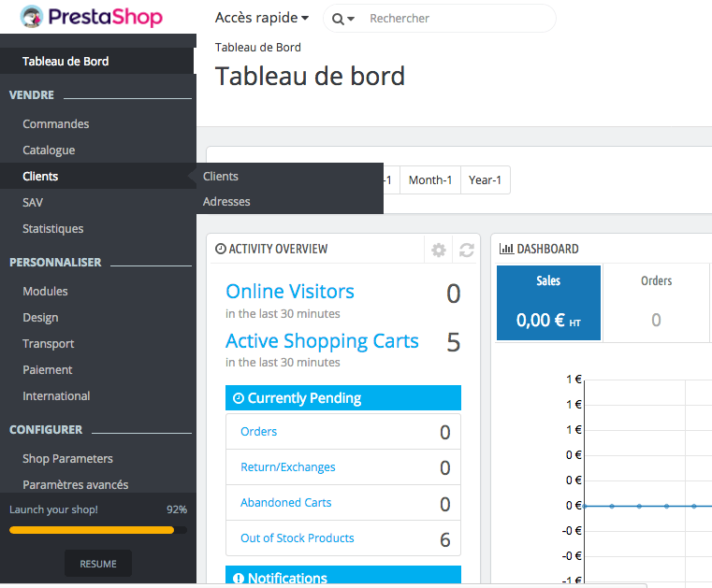Open Return/Exchanges link
This screenshot has width=712, height=588.
[288, 466]
